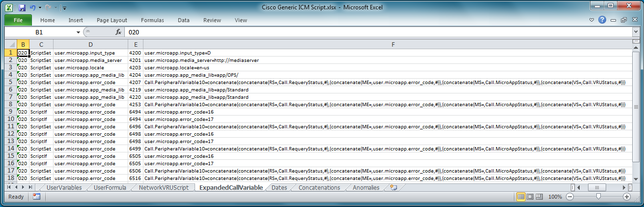Switch to the NetworkVRUScript sheet tab

tap(164, 187)
